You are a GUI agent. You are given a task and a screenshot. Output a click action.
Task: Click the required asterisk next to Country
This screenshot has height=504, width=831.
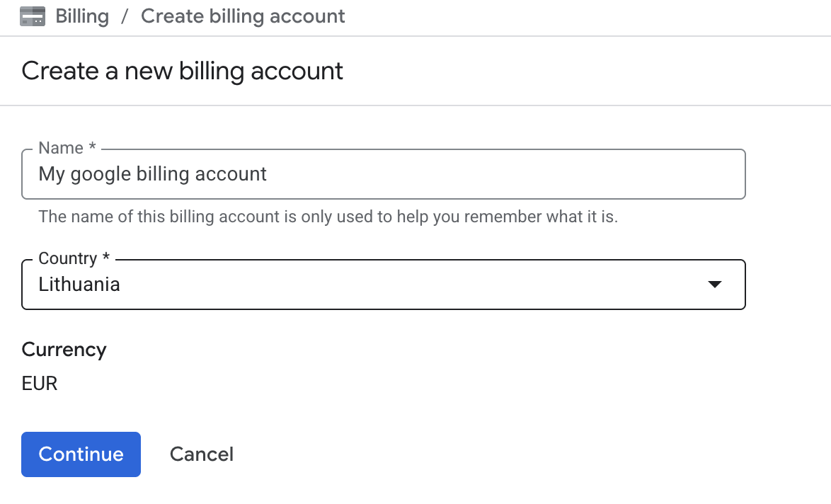coord(106,258)
